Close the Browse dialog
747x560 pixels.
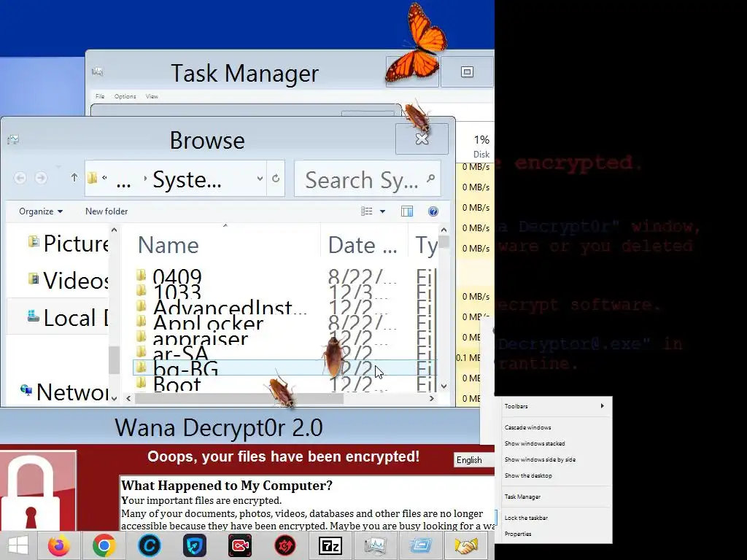(422, 139)
